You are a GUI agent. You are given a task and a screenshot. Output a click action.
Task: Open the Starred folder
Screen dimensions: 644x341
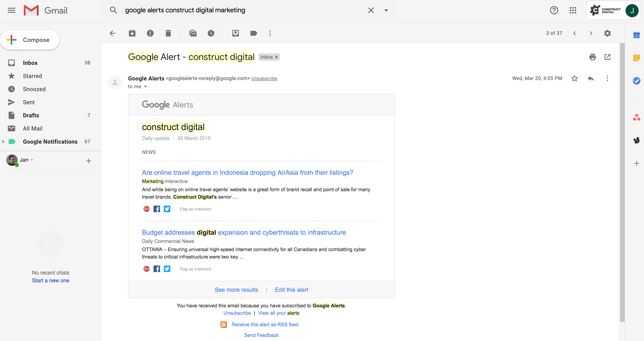coord(32,76)
